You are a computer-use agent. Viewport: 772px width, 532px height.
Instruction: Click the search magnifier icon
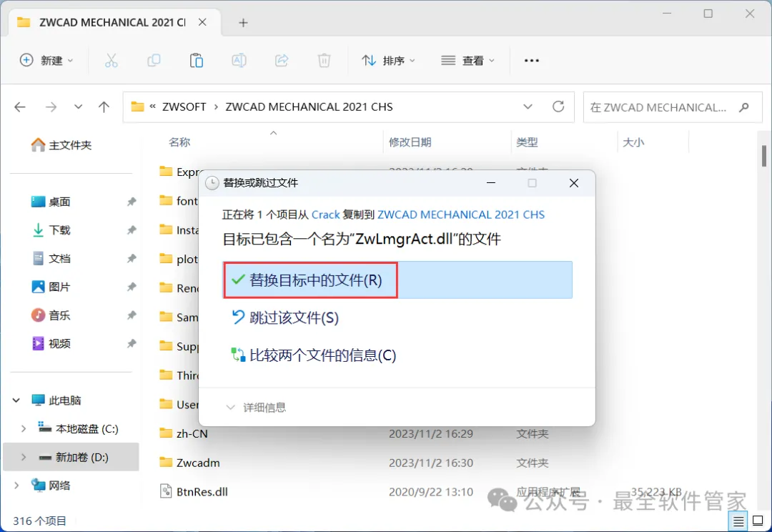coord(744,107)
